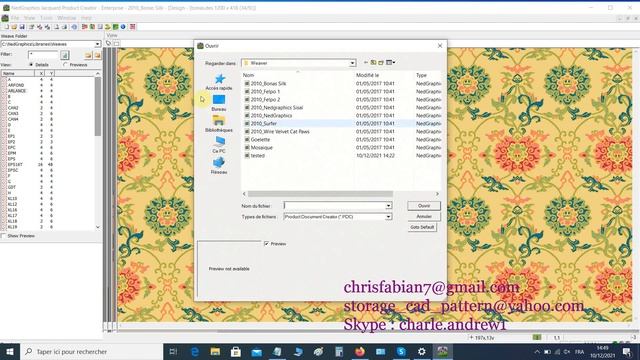Image resolution: width=640 pixels, height=360 pixels.
Task: Select file Mosaique
Action: (x=259, y=148)
